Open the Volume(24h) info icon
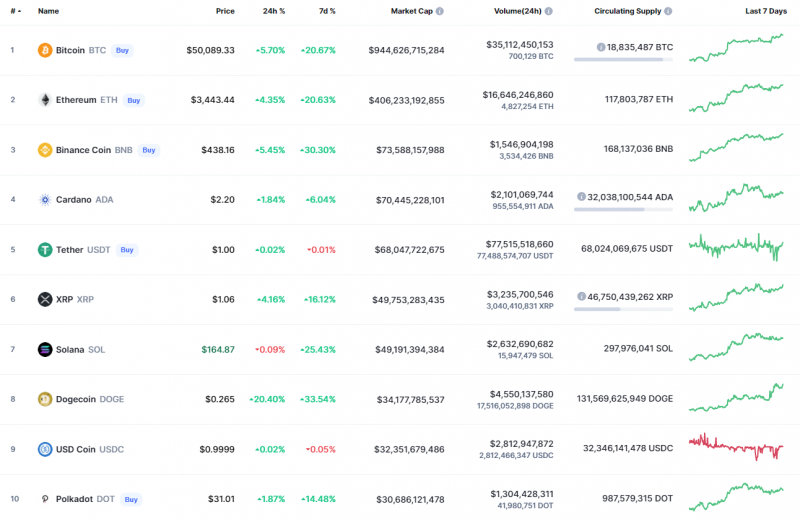This screenshot has height=520, width=800. click(548, 11)
